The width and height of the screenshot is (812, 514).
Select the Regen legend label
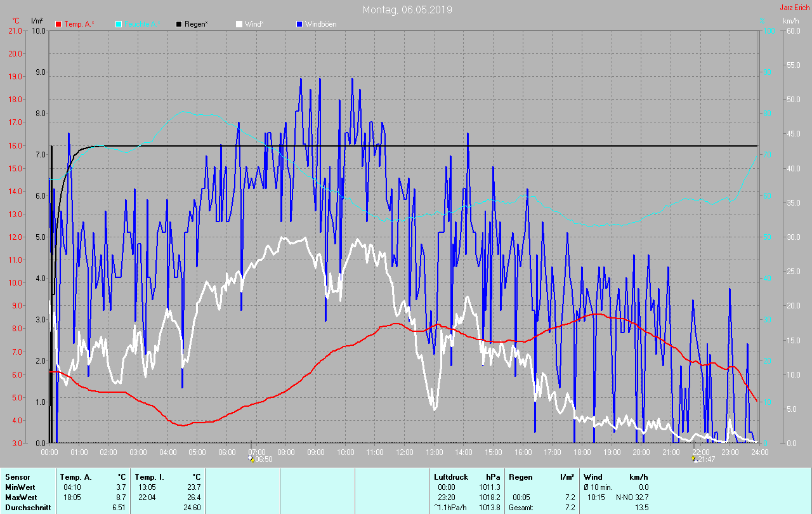[197, 24]
